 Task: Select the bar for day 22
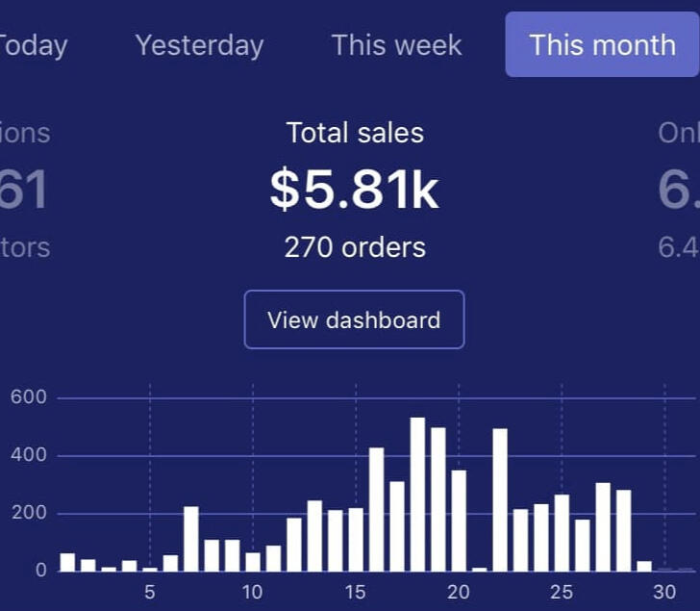pyautogui.click(x=500, y=499)
